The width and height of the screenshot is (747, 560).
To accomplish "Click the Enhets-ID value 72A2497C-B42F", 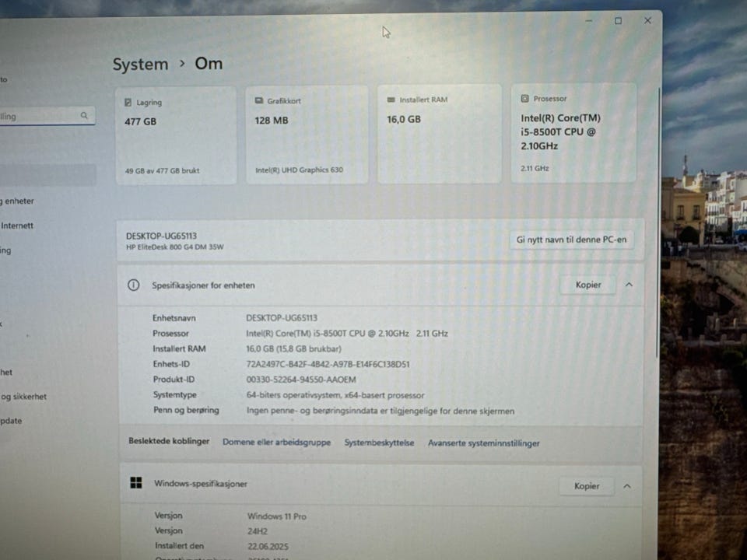I will [328, 364].
